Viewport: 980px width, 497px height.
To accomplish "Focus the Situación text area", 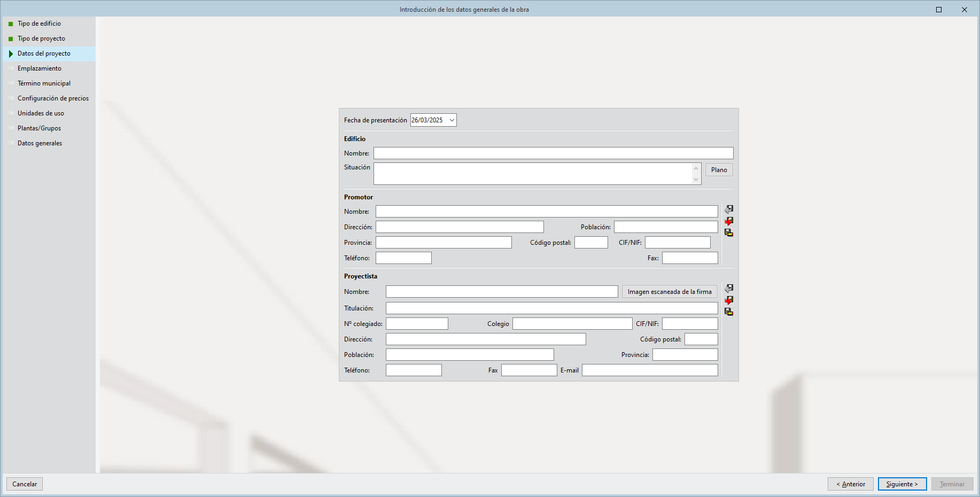I will click(x=532, y=174).
